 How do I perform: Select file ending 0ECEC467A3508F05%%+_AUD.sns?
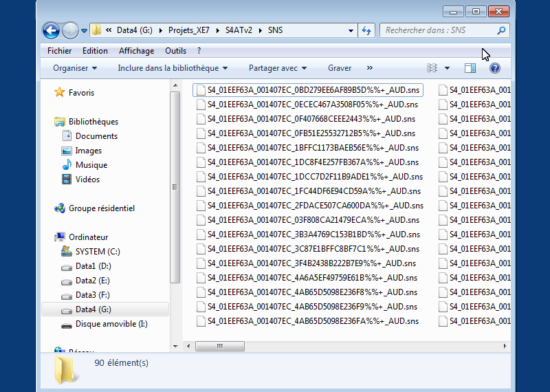307,105
